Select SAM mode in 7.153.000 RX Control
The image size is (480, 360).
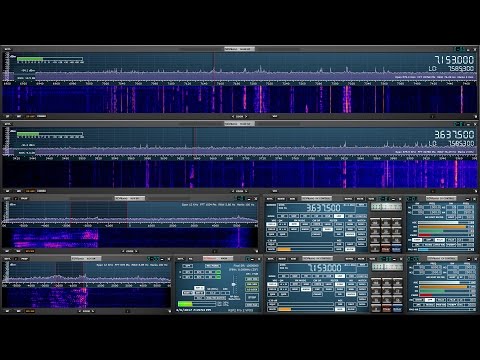pyautogui.click(x=294, y=276)
